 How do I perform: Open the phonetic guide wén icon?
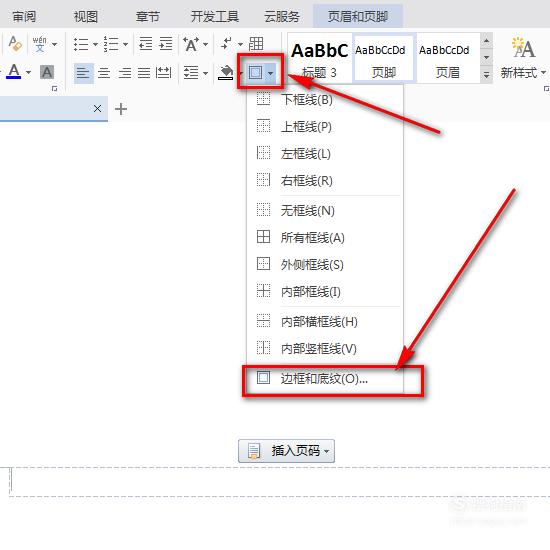click(x=39, y=44)
